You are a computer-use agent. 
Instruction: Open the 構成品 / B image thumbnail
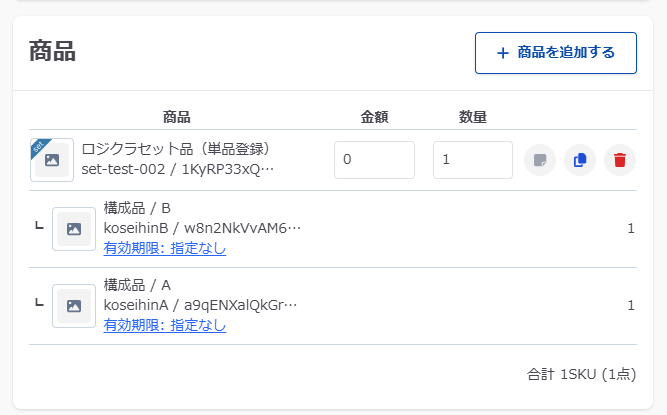point(74,229)
